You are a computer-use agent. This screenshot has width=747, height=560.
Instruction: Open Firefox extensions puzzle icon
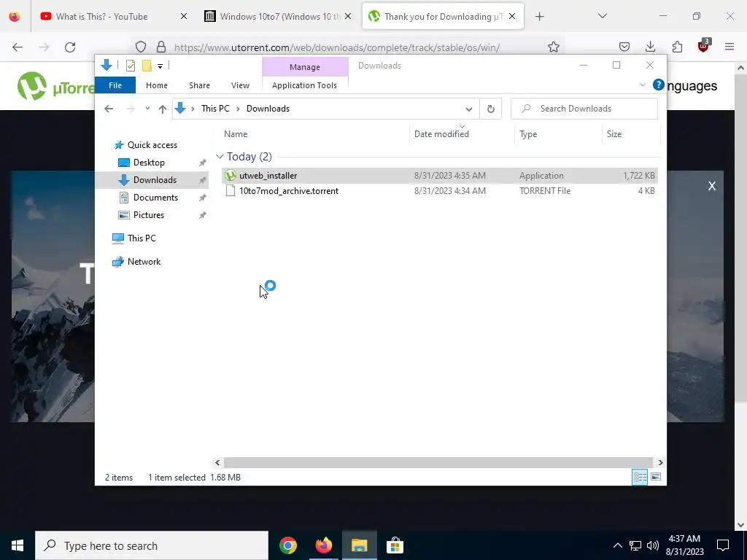point(677,47)
